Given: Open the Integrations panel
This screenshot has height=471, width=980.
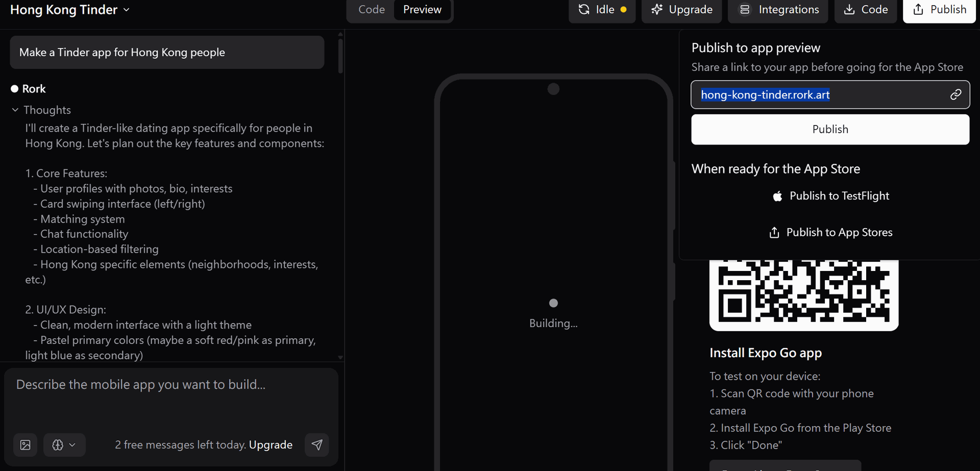Looking at the screenshot, I should [x=778, y=10].
